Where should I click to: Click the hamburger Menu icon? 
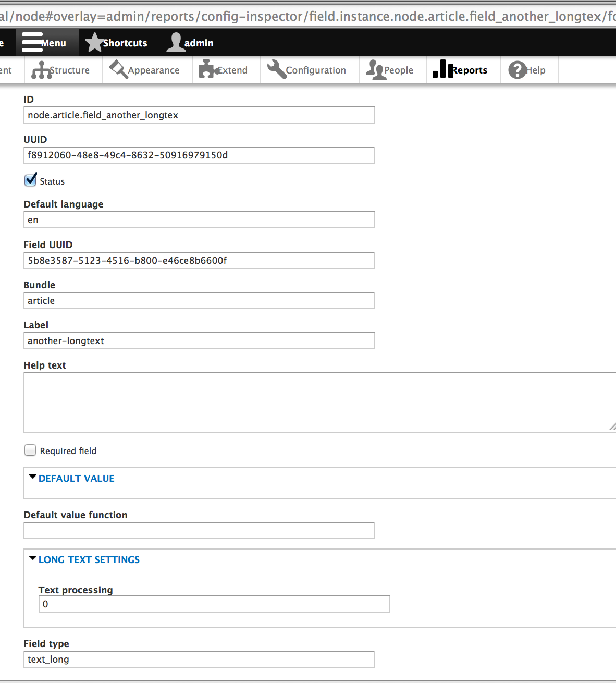pyautogui.click(x=32, y=43)
